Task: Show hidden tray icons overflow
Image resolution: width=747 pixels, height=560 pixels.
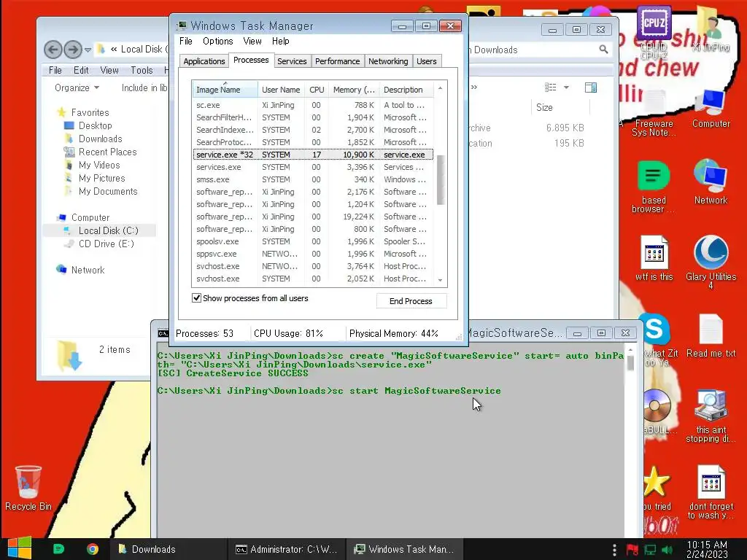Action: (614, 550)
